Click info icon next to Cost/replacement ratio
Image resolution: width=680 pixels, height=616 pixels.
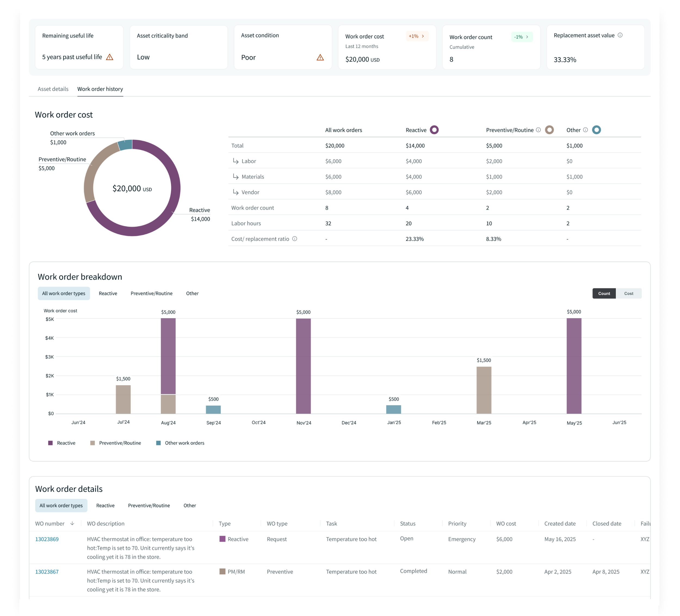tap(295, 239)
